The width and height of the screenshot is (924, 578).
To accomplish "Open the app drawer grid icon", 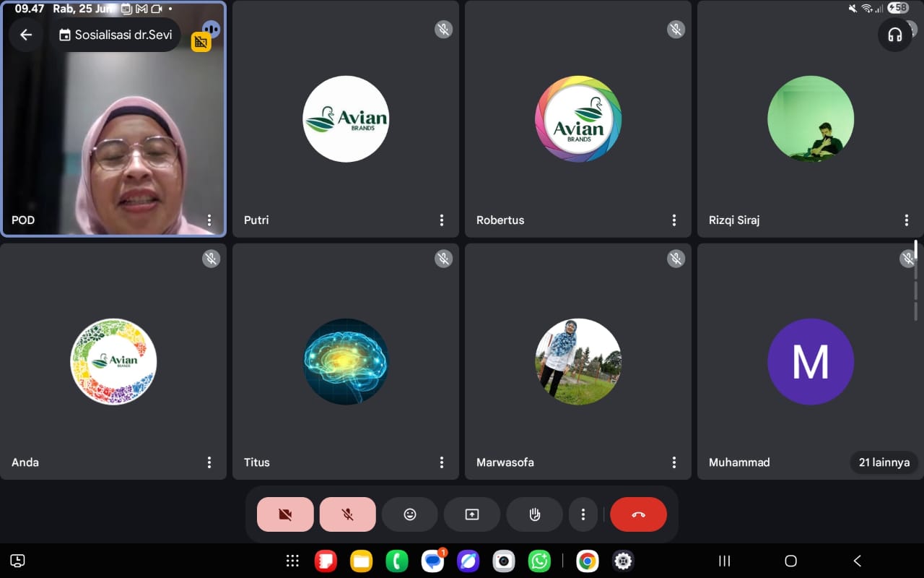I will click(292, 561).
